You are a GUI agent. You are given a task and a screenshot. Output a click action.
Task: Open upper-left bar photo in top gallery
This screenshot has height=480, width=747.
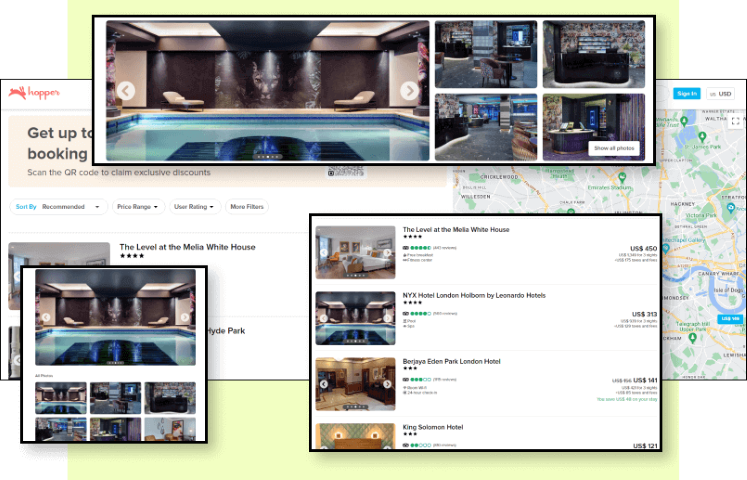click(x=486, y=54)
